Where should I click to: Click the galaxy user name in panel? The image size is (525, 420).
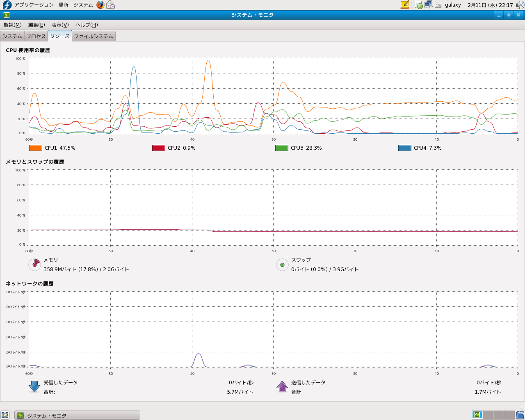coord(453,5)
